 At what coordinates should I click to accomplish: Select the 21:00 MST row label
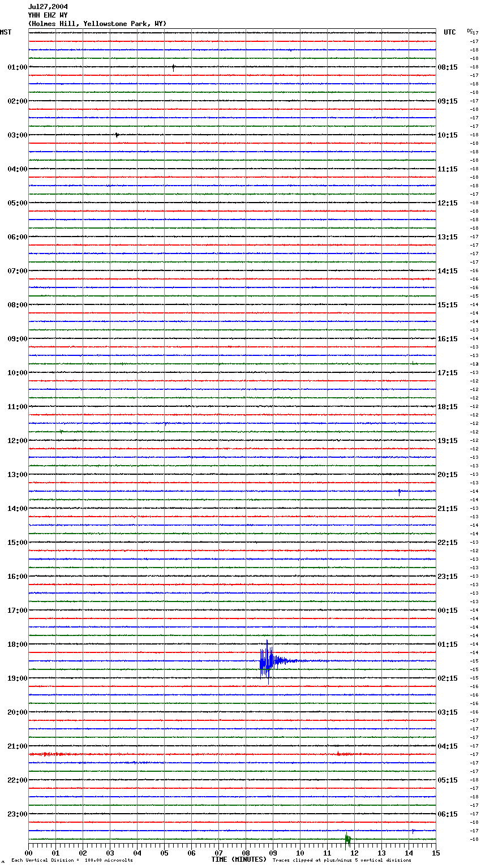point(18,746)
